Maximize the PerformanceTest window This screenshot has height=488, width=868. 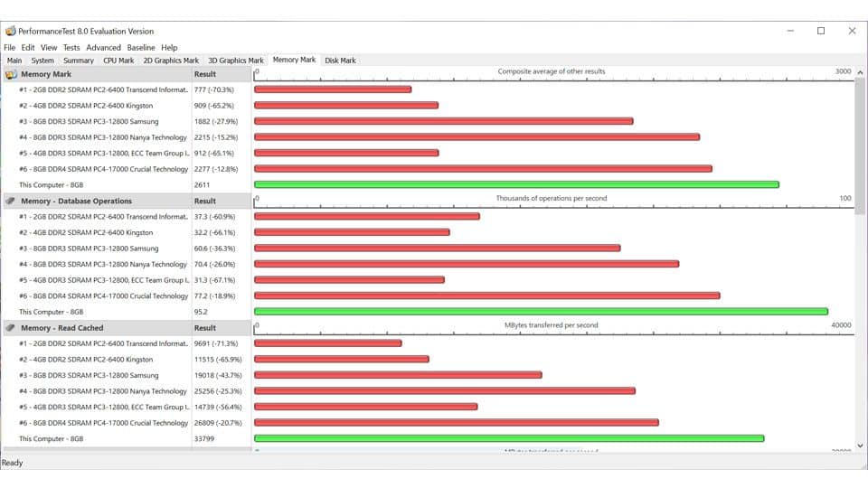(x=821, y=31)
